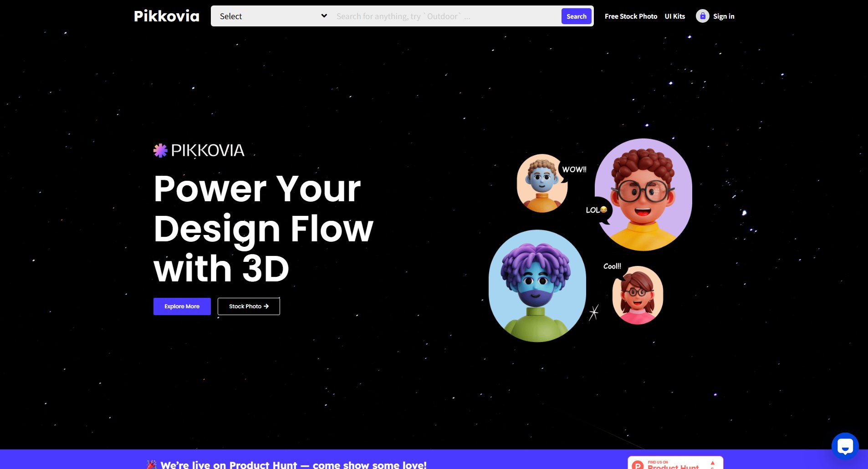Click the Product Hunt P icon

(638, 464)
